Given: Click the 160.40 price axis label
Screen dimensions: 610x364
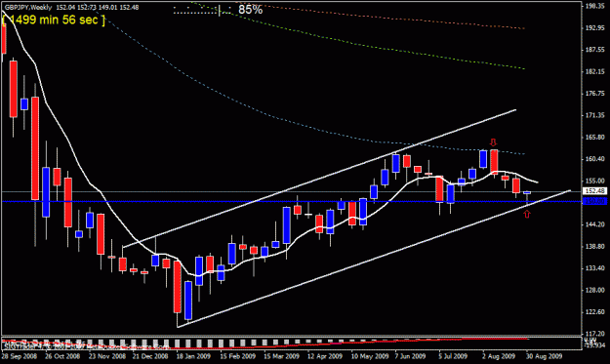Looking at the screenshot, I should (594, 159).
